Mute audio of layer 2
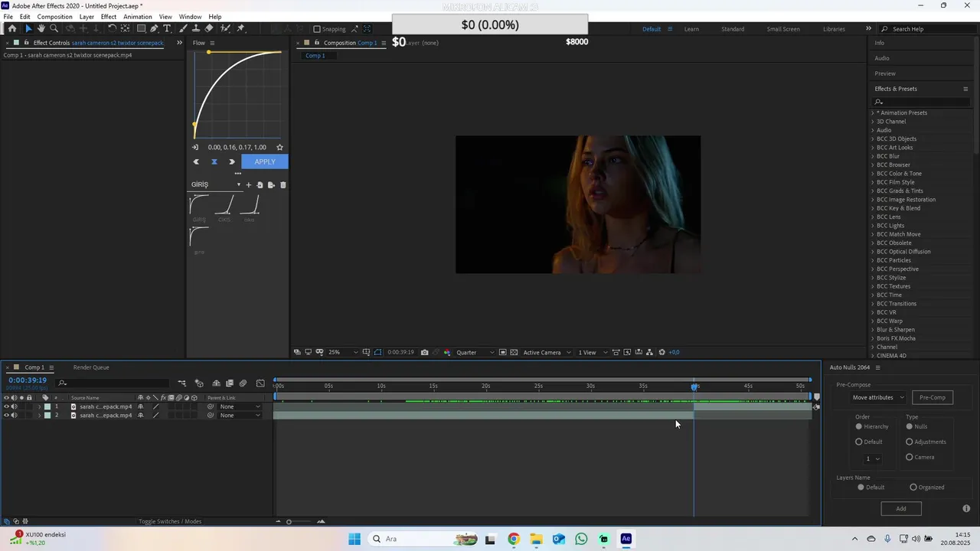 tap(14, 415)
